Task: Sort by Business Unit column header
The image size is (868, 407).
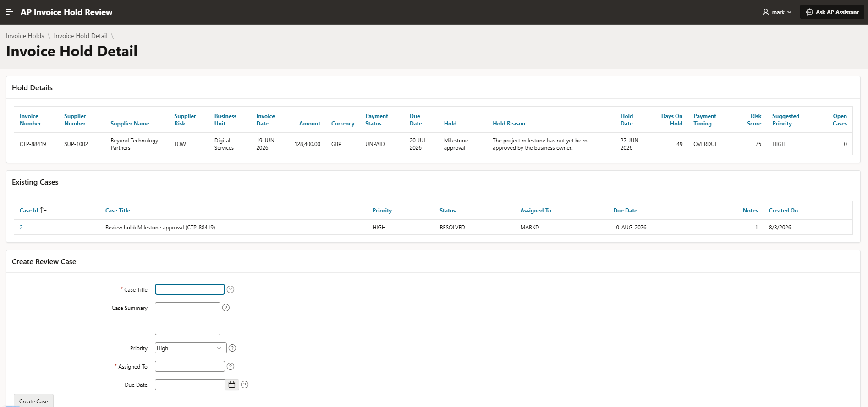Action: (225, 120)
